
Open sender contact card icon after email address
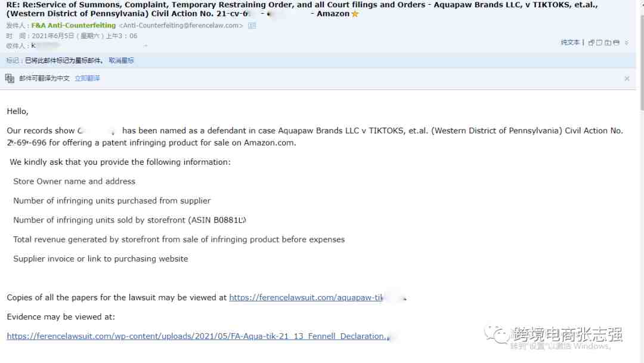252,26
